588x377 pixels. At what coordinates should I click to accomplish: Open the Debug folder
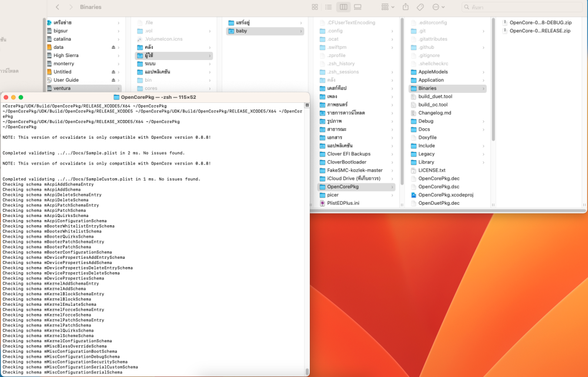(x=447, y=121)
